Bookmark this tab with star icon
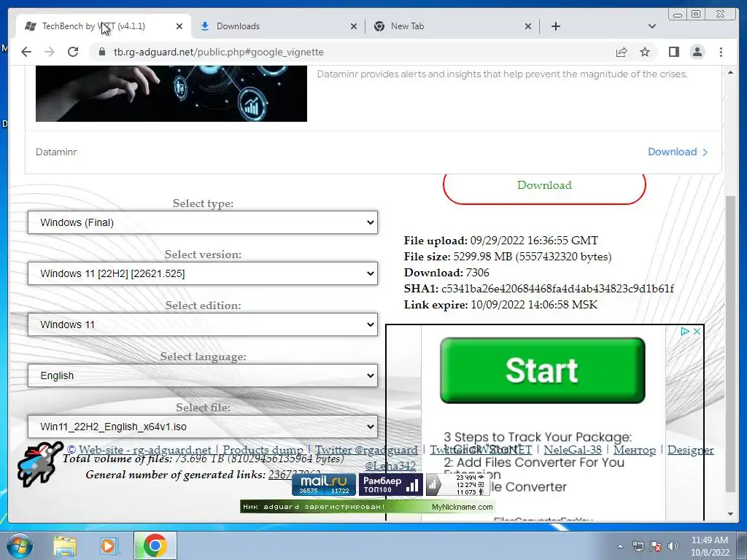747x560 pixels. point(645,52)
